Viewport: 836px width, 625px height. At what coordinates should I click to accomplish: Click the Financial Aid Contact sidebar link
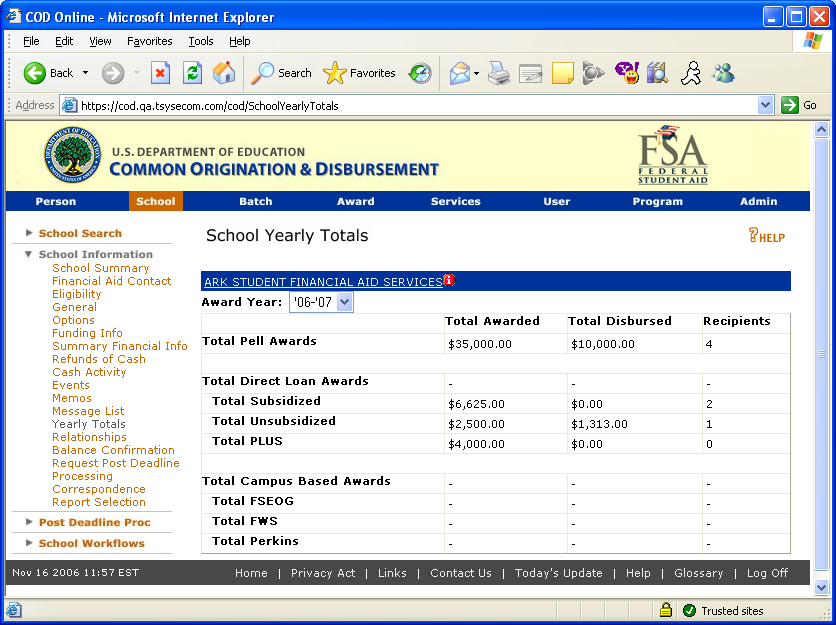pyautogui.click(x=111, y=281)
